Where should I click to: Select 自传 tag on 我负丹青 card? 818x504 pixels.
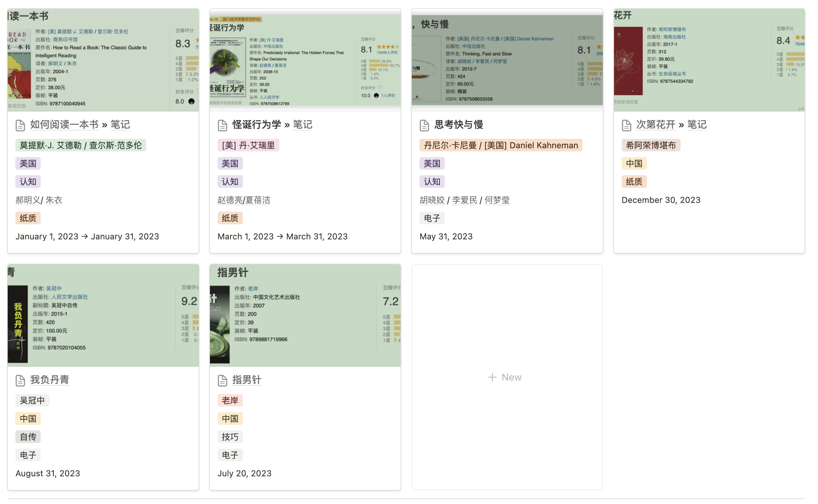pyautogui.click(x=28, y=437)
